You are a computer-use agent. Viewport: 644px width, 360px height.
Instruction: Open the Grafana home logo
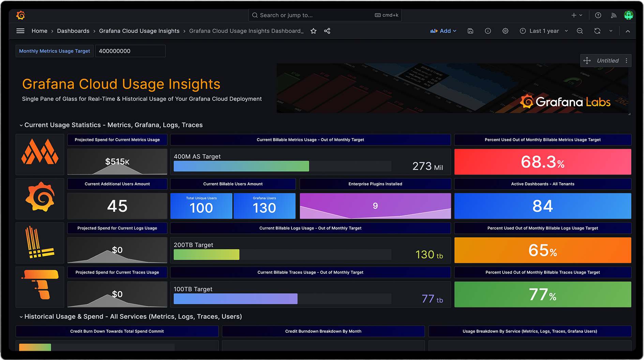[x=20, y=15]
